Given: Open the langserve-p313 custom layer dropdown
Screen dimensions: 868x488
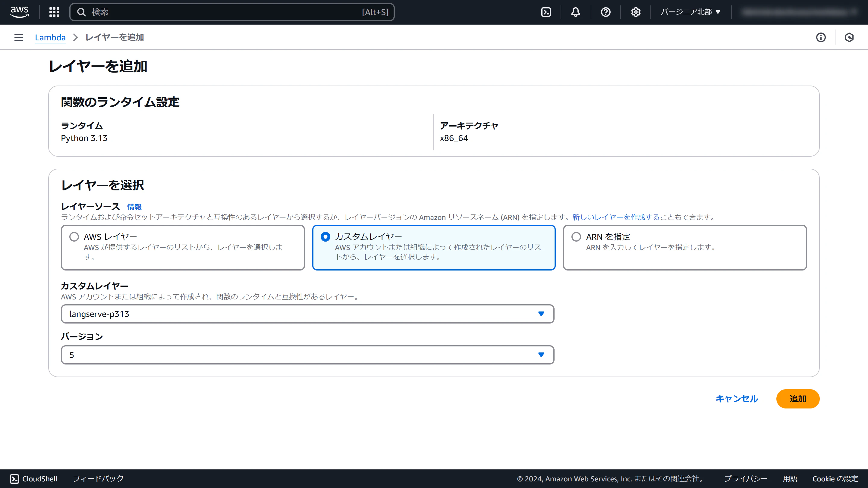Looking at the screenshot, I should coord(307,314).
